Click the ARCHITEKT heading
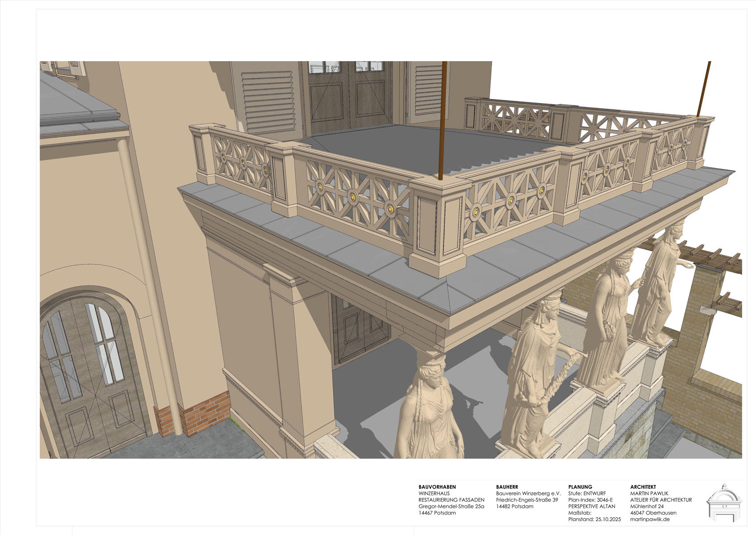This screenshot has height=535, width=756. coord(643,487)
